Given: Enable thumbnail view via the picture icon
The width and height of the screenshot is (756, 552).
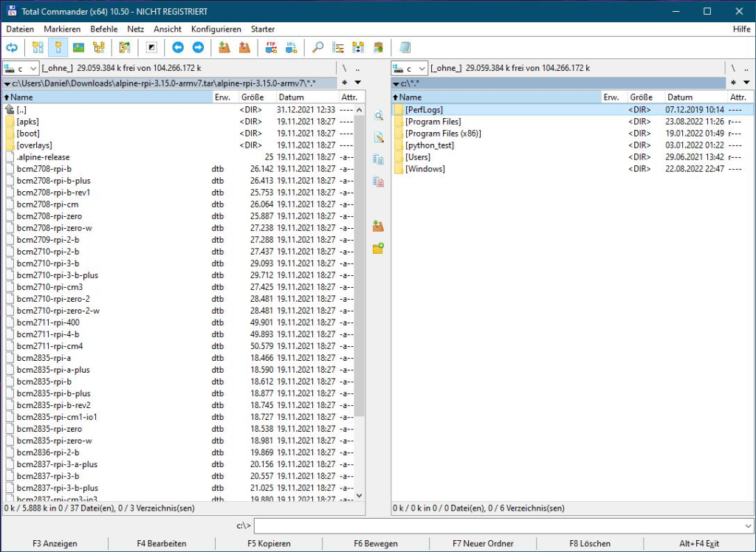Looking at the screenshot, I should pyautogui.click(x=78, y=47).
